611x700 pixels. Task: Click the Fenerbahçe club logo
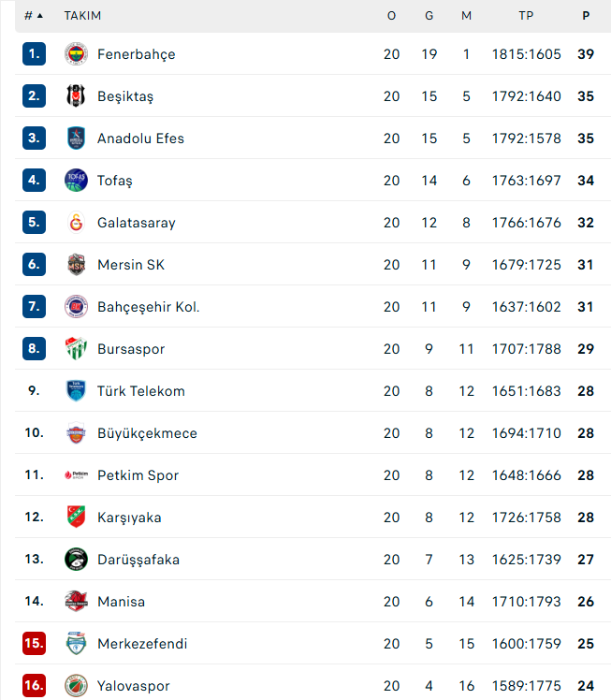tap(76, 54)
